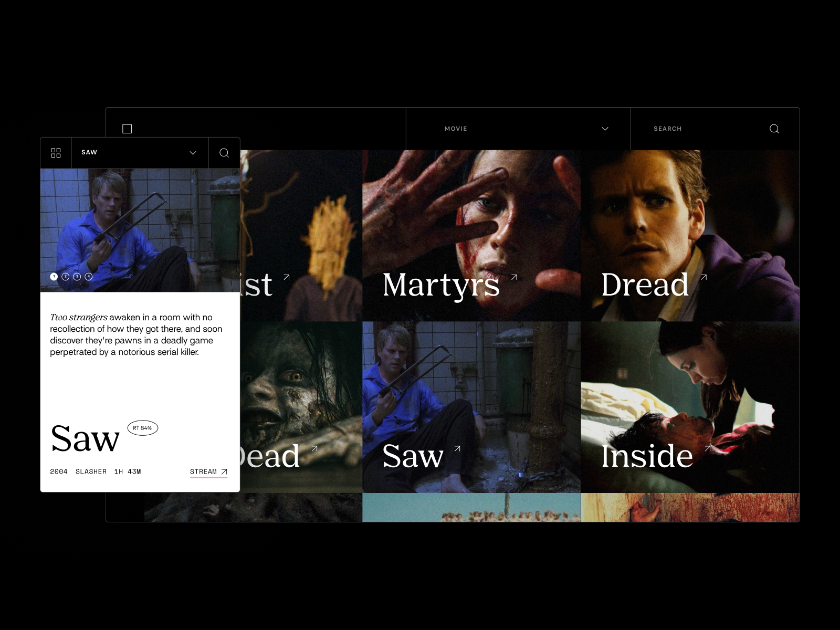840x630 pixels.
Task: Click the arrow icon next to Martyrs
Action: (515, 277)
